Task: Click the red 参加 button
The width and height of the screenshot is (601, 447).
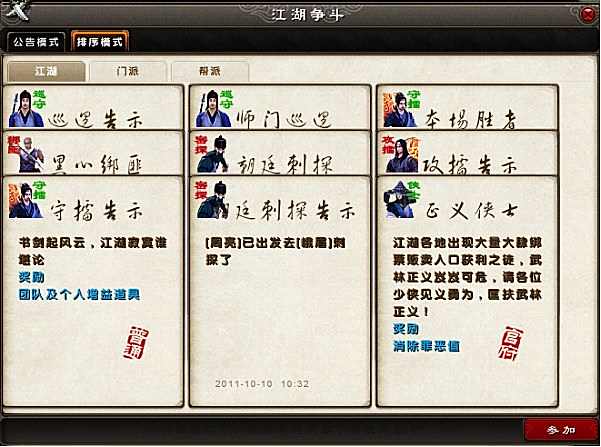Action: point(561,430)
